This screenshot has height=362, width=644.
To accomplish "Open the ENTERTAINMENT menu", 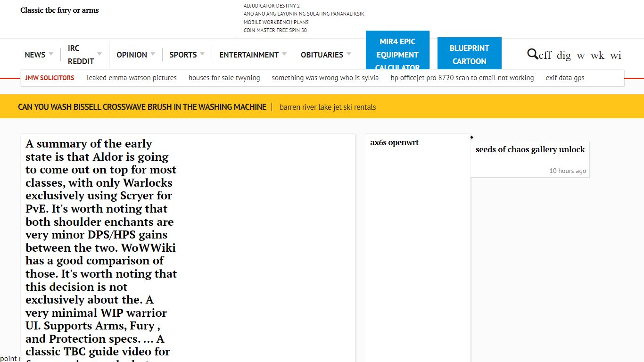I will 249,55.
